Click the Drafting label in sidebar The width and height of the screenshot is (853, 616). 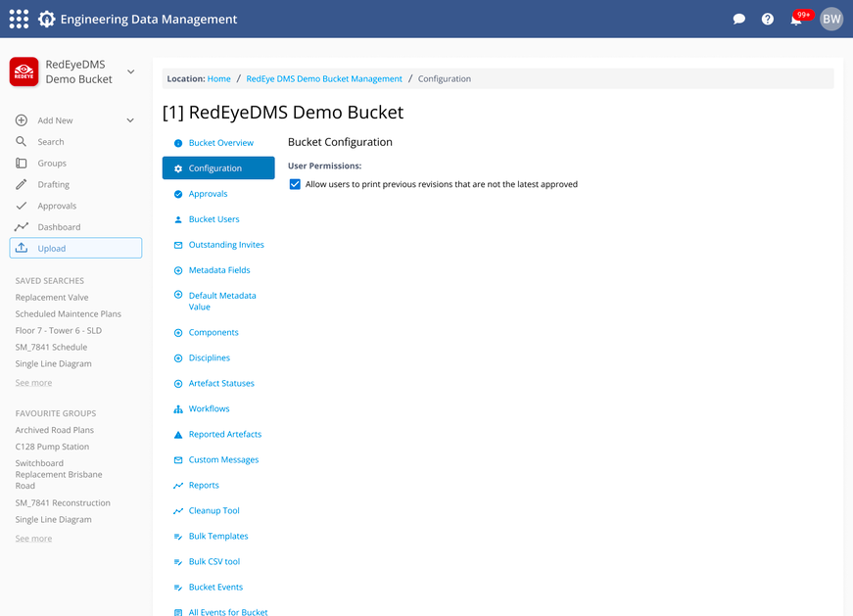53,184
